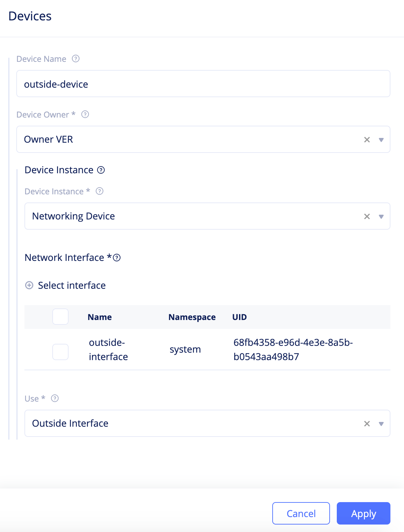The height and width of the screenshot is (532, 404).
Task: Clear the Owner VER selection with the X
Action: [x=367, y=139]
